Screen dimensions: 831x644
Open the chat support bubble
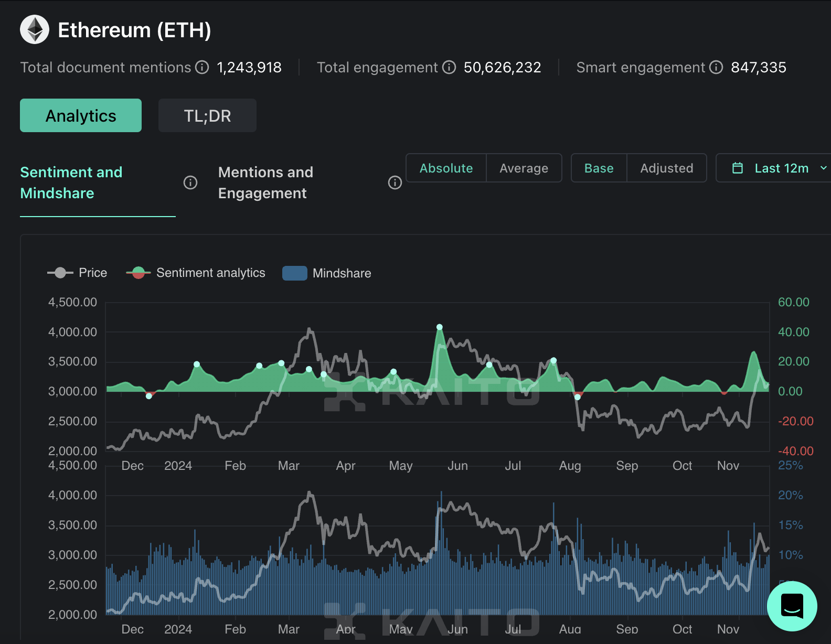[792, 606]
